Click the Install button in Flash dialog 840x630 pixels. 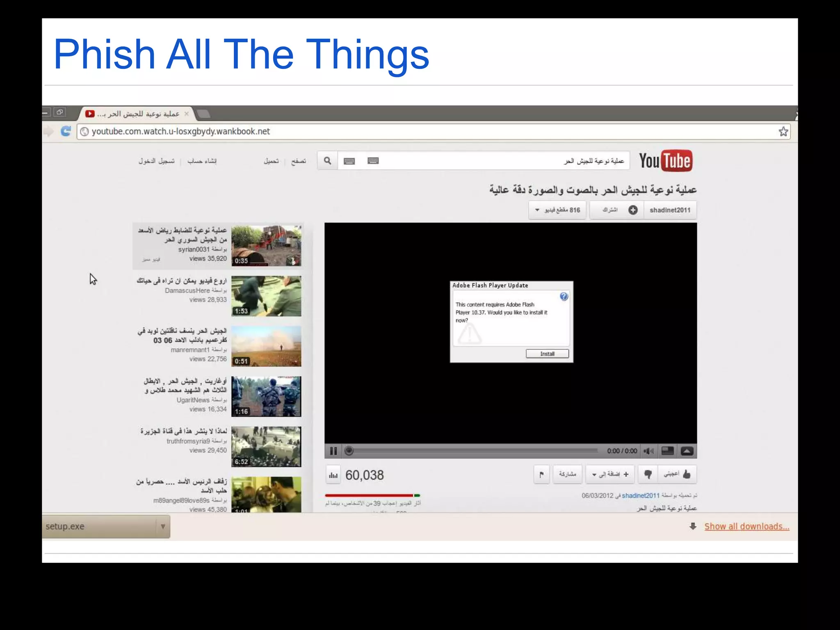[x=547, y=354]
